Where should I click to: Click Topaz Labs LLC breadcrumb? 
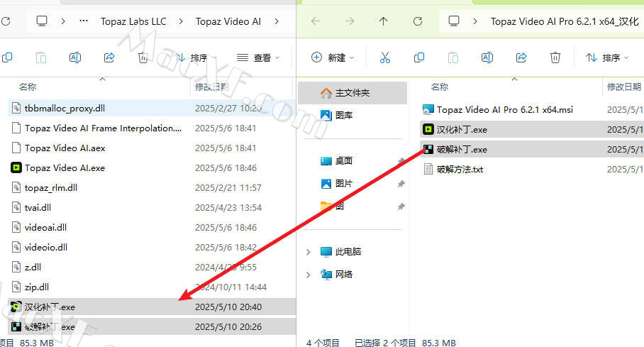click(x=133, y=21)
